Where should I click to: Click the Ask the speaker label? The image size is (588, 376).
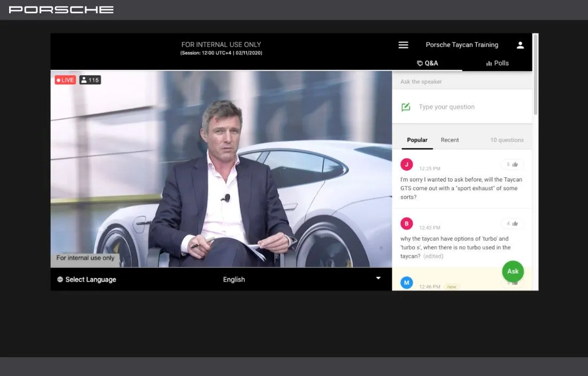coord(421,82)
